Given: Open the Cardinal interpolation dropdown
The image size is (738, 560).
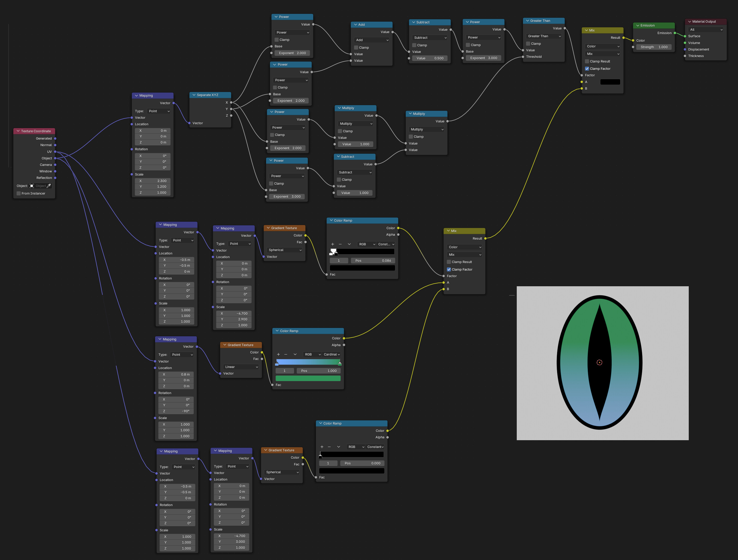Looking at the screenshot, I should pyautogui.click(x=332, y=354).
